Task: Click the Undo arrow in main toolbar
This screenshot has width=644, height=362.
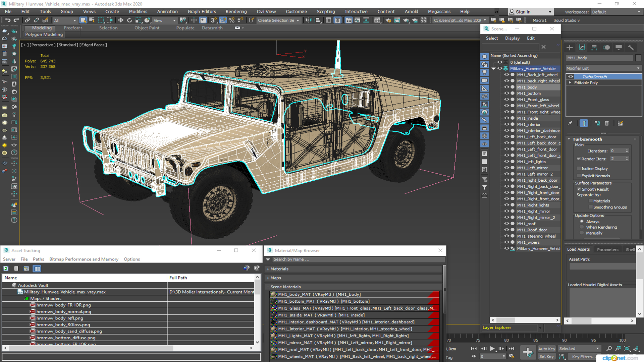Action: point(7,20)
